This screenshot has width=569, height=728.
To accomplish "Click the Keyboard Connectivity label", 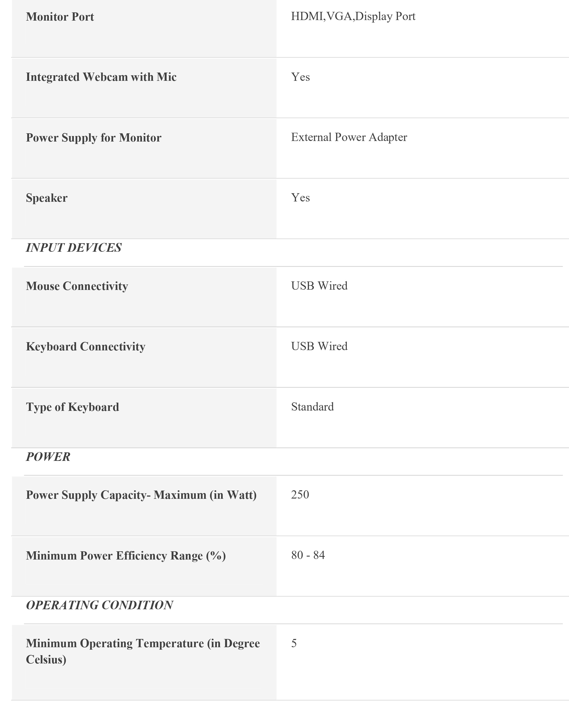I will tap(86, 347).
